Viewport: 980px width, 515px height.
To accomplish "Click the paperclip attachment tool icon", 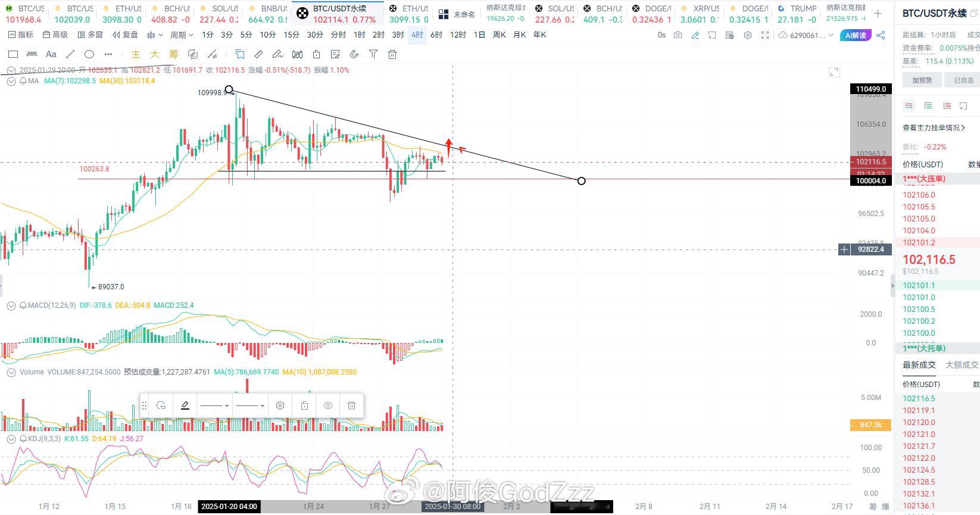I will pos(354,54).
